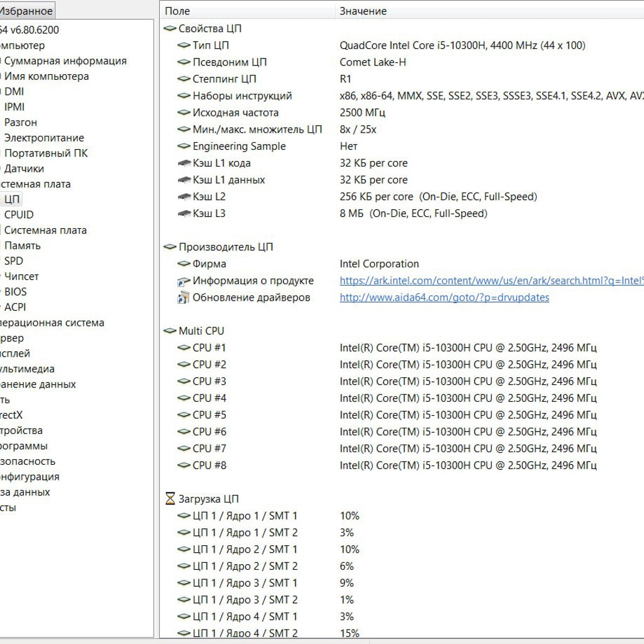Click the Кэш L1 кода icon

(x=184, y=163)
